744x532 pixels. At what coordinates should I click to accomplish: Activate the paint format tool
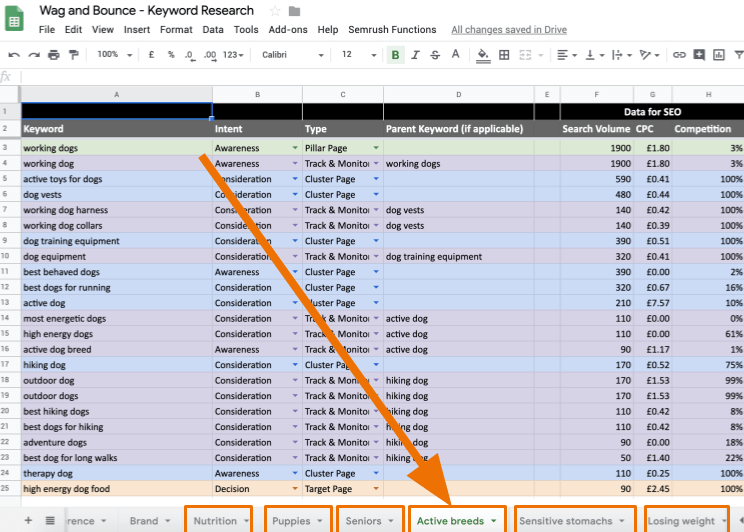click(x=74, y=55)
